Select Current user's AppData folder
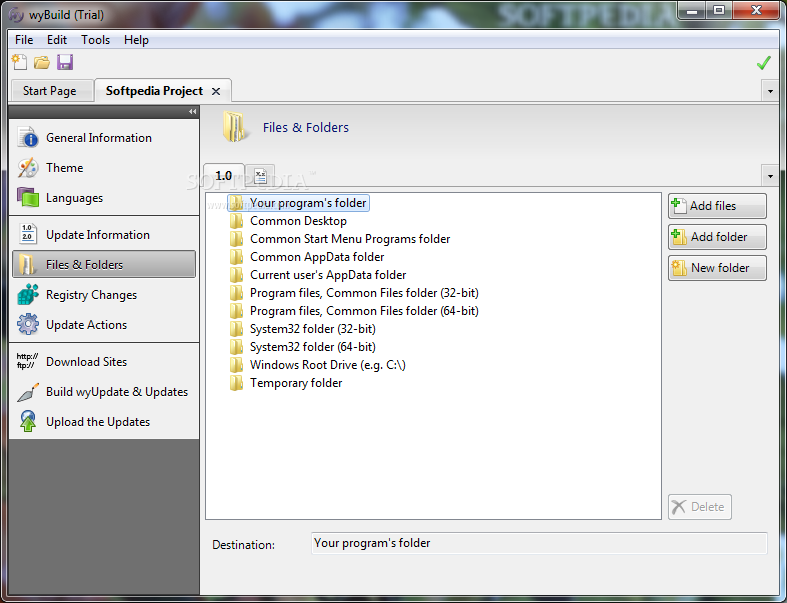The image size is (787, 603). 318,275
